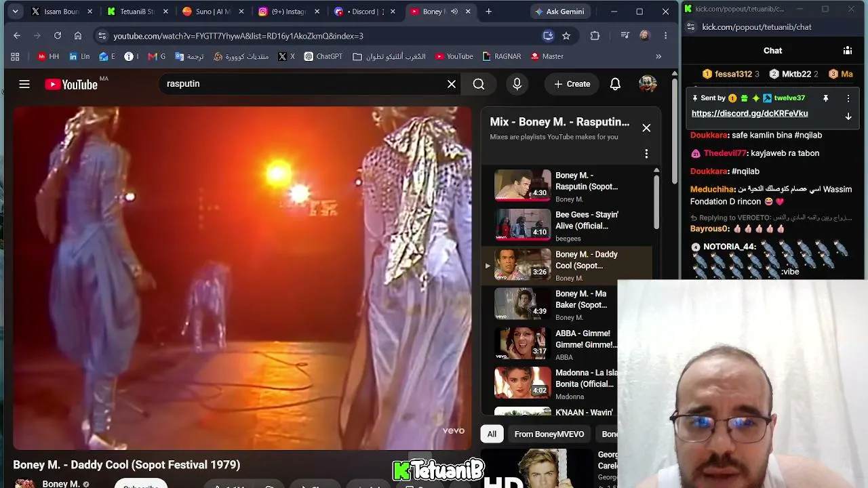Select the All filter chip
Image resolution: width=868 pixels, height=488 pixels.
click(492, 434)
